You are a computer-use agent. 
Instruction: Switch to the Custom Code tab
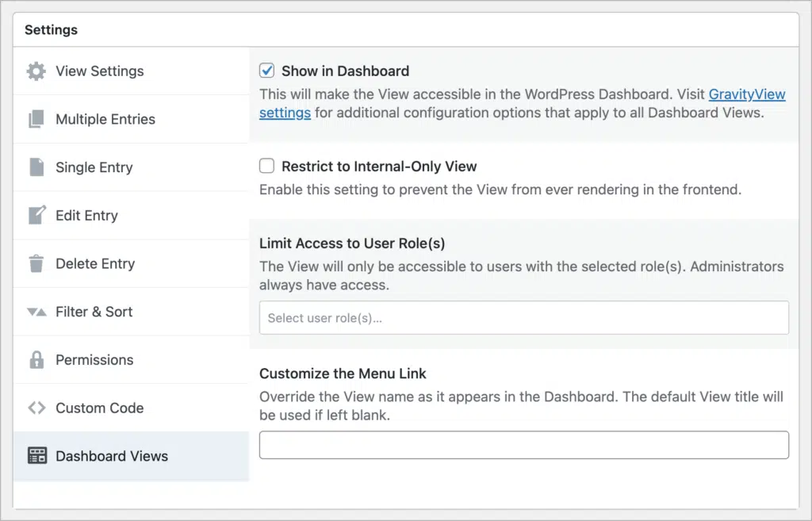pos(131,408)
